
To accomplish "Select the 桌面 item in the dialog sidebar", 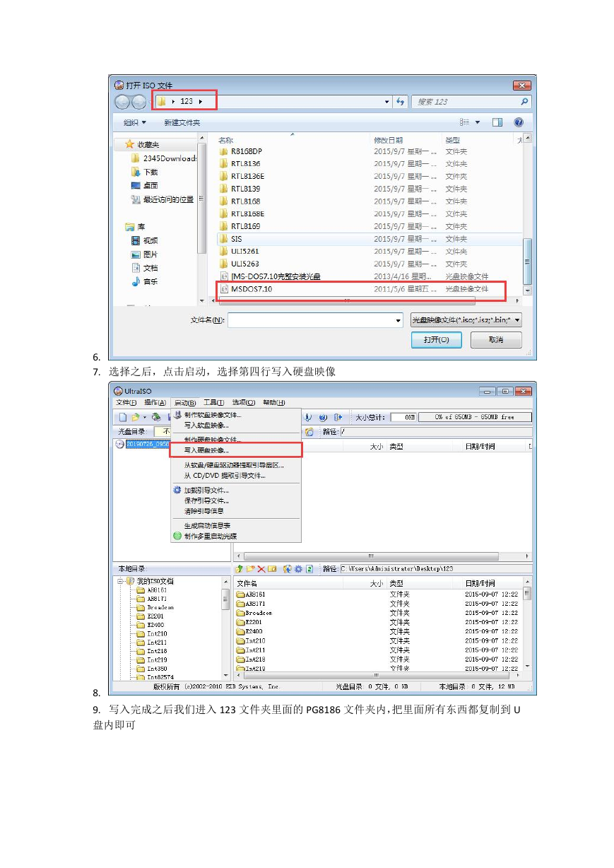I will pos(144,186).
